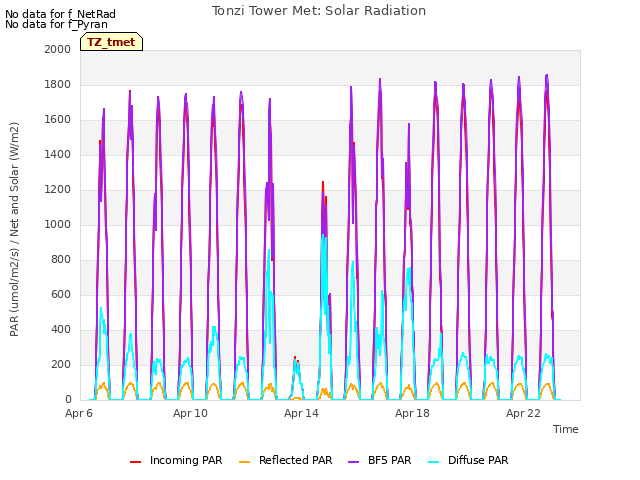Click the 600 y-axis tick label

[61, 295]
